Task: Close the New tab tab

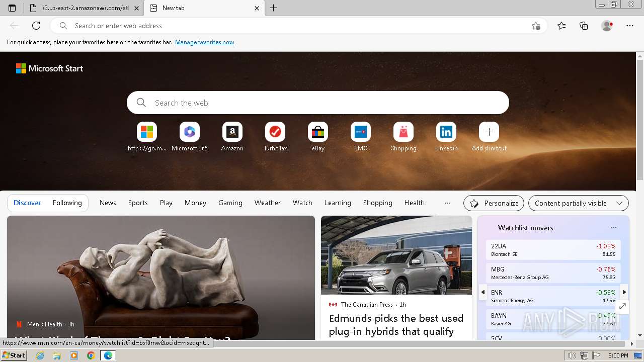Action: click(x=257, y=8)
